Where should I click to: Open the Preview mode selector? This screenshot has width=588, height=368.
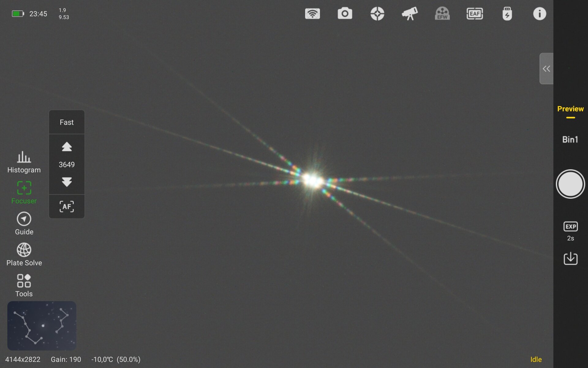pyautogui.click(x=570, y=109)
